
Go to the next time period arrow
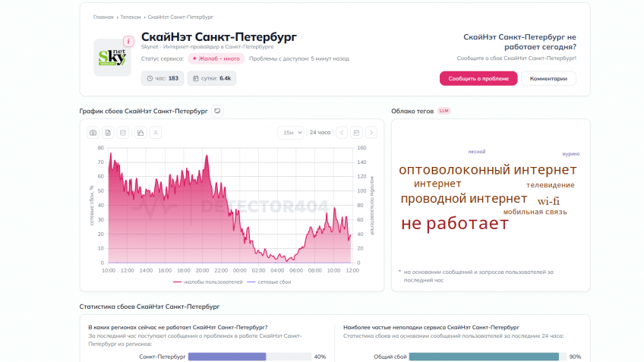coord(371,133)
